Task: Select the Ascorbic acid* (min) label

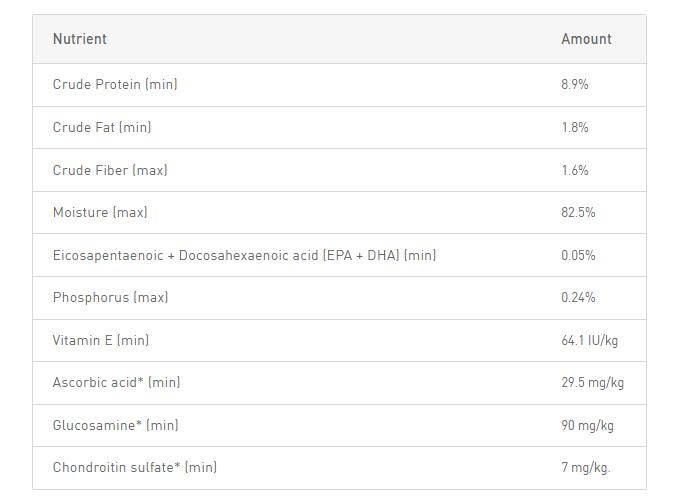Action: pos(117,382)
